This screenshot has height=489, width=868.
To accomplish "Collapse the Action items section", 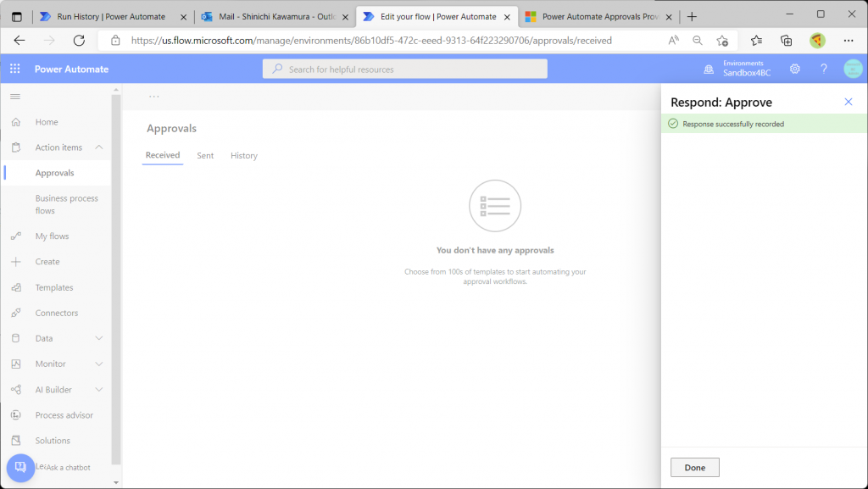I will [99, 147].
